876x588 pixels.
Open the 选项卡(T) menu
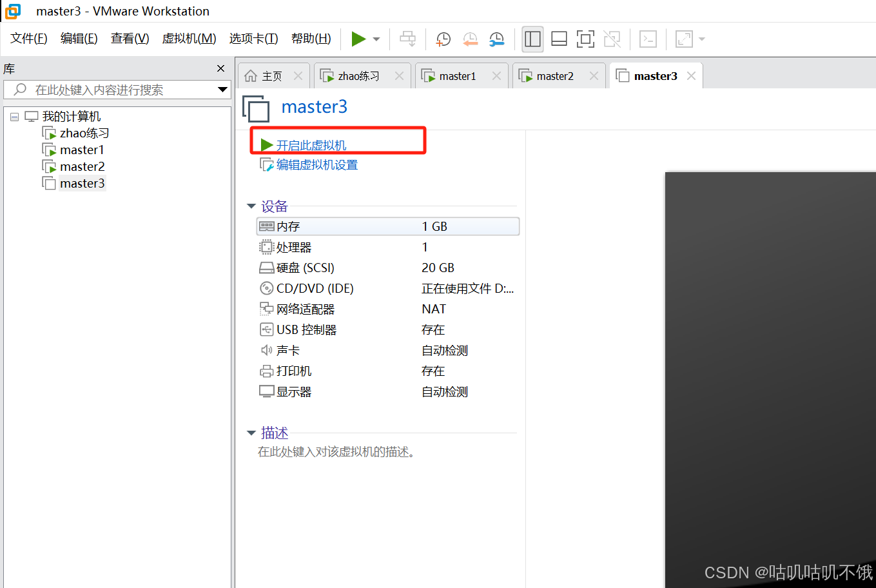pos(254,39)
